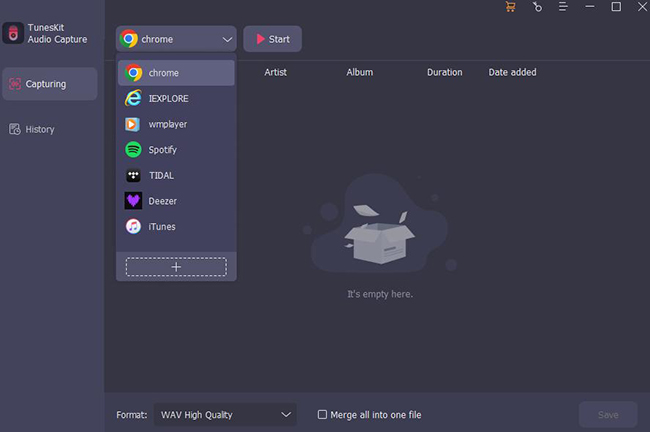Add a new program with plus button
Image resolution: width=650 pixels, height=432 pixels.
176,267
